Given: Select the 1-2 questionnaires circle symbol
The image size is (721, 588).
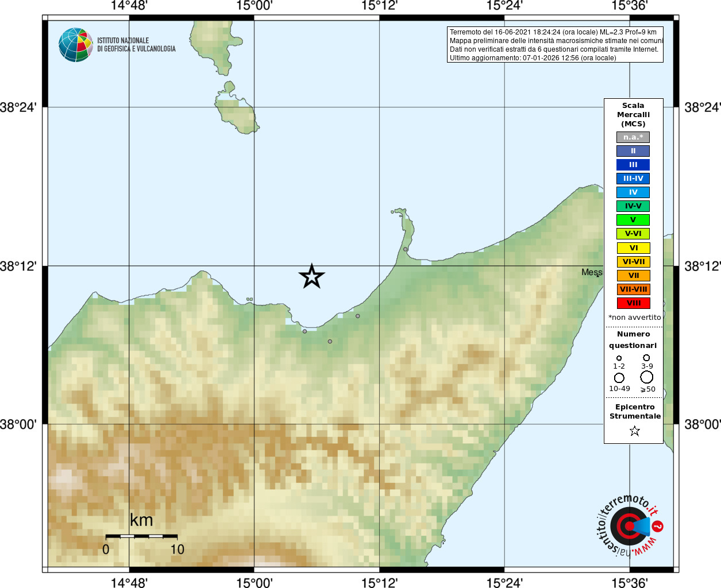Looking at the screenshot, I should (619, 358).
